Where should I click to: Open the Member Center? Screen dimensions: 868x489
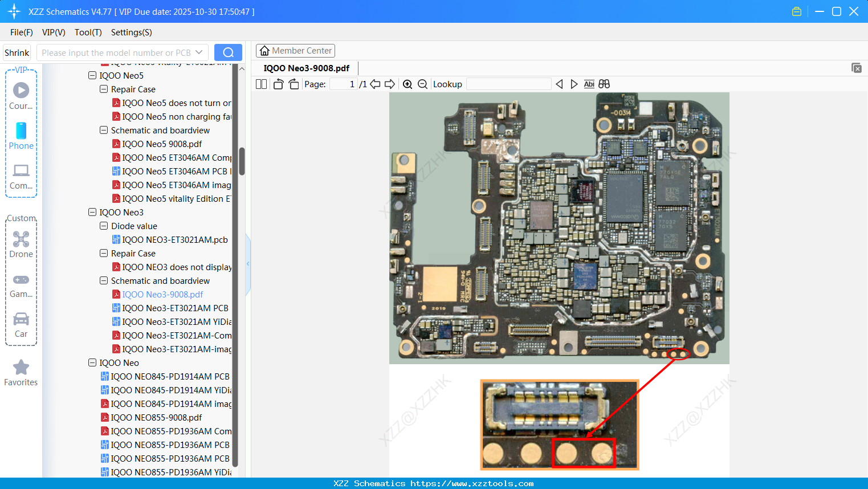tap(295, 51)
